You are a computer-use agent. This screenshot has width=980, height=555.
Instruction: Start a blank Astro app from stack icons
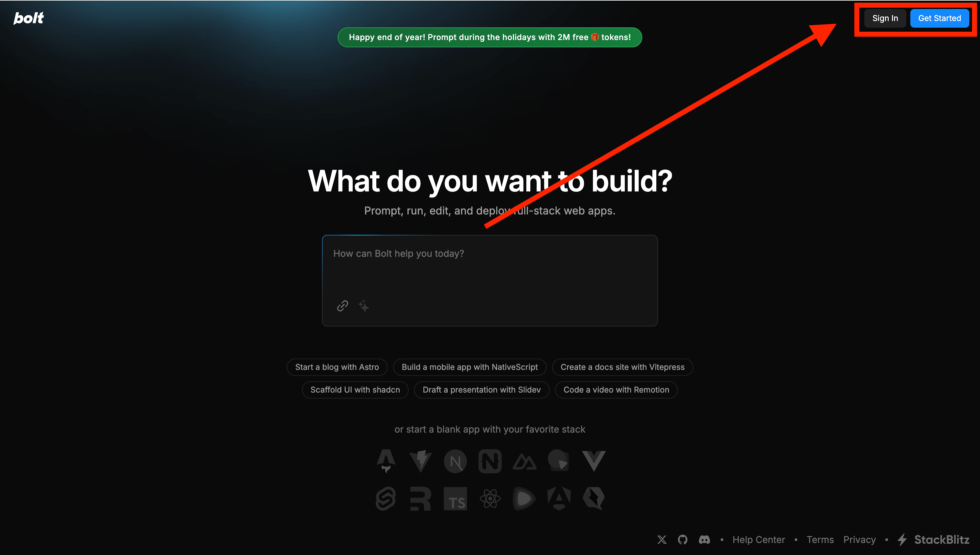pyautogui.click(x=386, y=461)
